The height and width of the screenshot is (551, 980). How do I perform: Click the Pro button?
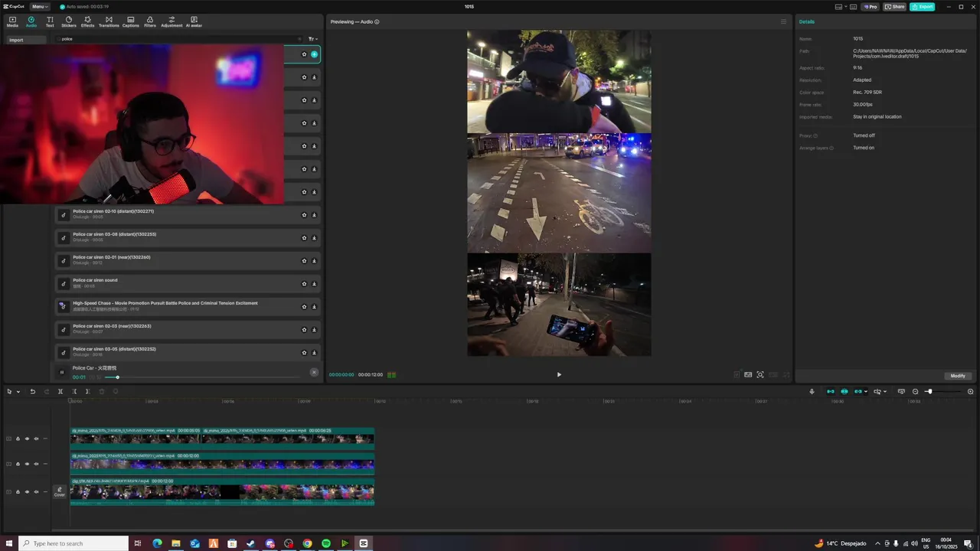pos(870,6)
